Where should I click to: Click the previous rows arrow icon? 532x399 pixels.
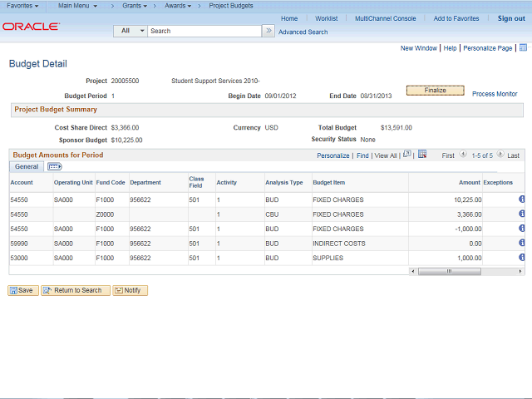tap(463, 155)
